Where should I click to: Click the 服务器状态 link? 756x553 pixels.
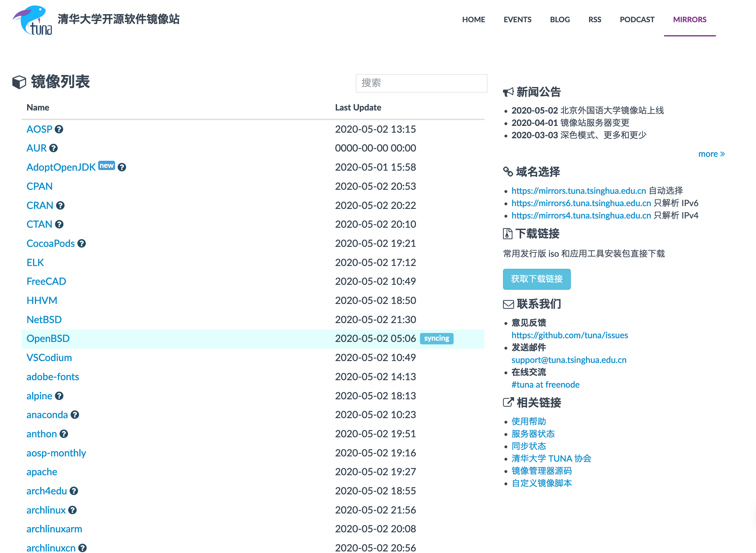(x=533, y=434)
